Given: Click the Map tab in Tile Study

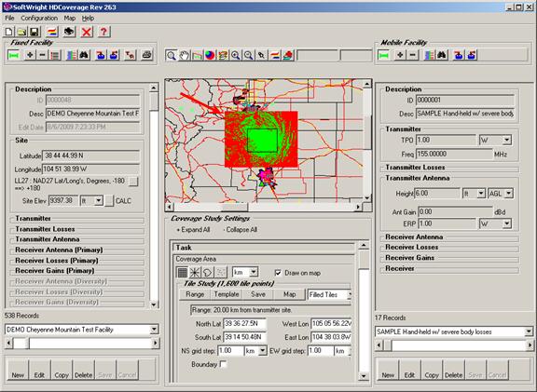Looking at the screenshot, I should tap(289, 294).
